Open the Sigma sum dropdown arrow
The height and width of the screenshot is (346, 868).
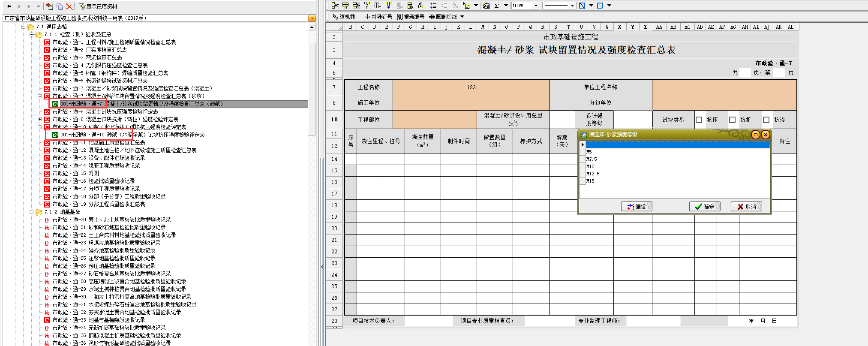[x=506, y=6]
